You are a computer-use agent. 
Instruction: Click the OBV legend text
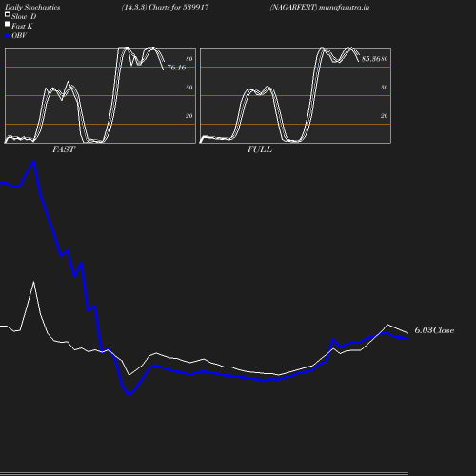(19, 36)
